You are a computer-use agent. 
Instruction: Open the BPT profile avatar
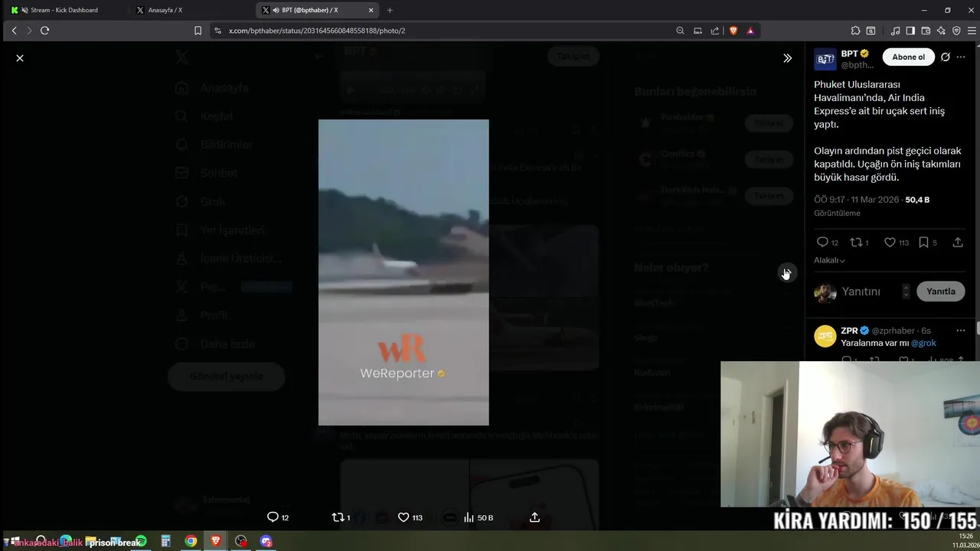(x=825, y=59)
